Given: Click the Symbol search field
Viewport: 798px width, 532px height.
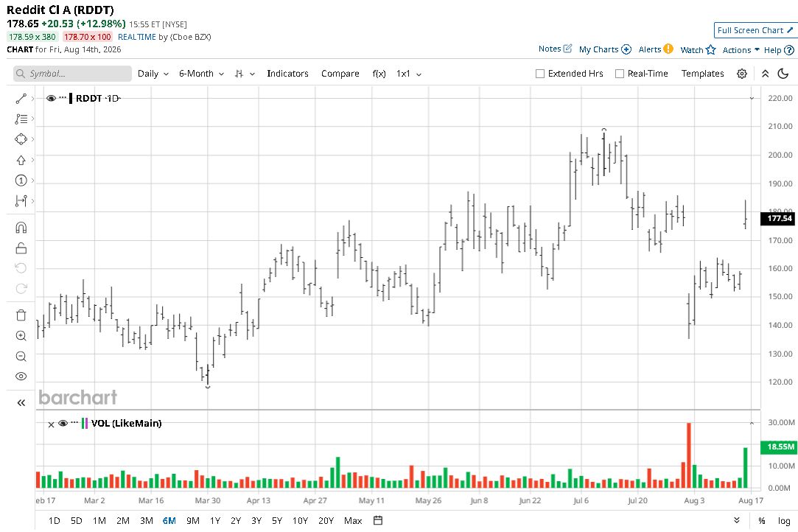Looking at the screenshot, I should [x=72, y=74].
